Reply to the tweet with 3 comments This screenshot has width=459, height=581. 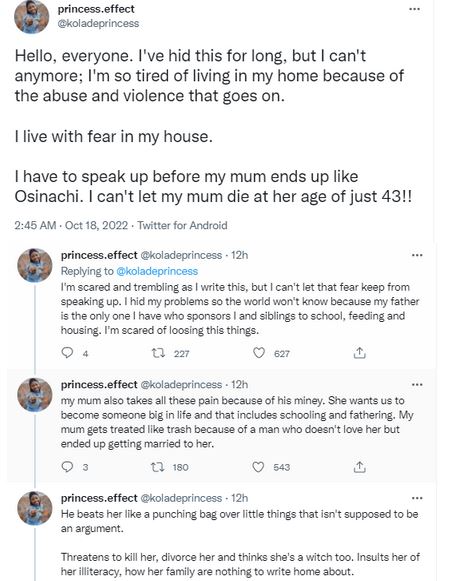(67, 467)
